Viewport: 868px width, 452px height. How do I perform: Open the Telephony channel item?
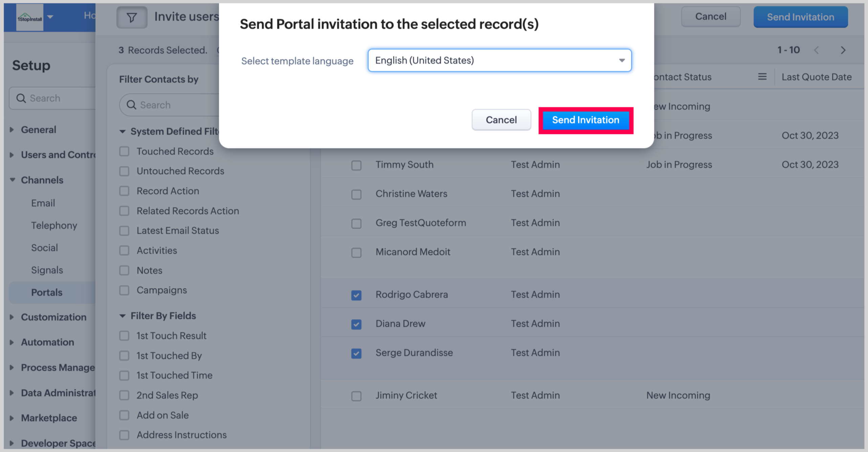pos(54,225)
